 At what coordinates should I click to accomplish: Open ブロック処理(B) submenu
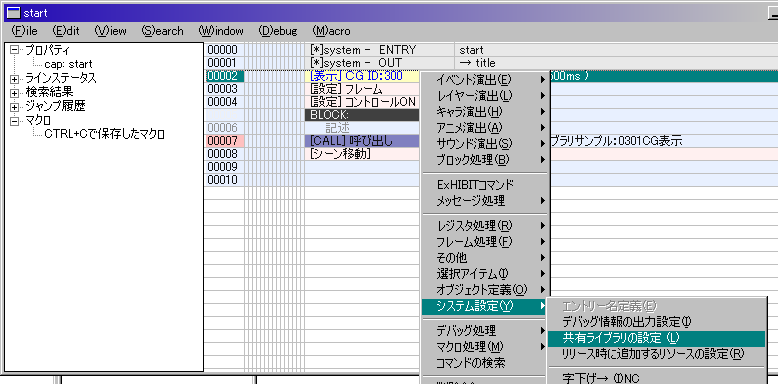(x=485, y=159)
